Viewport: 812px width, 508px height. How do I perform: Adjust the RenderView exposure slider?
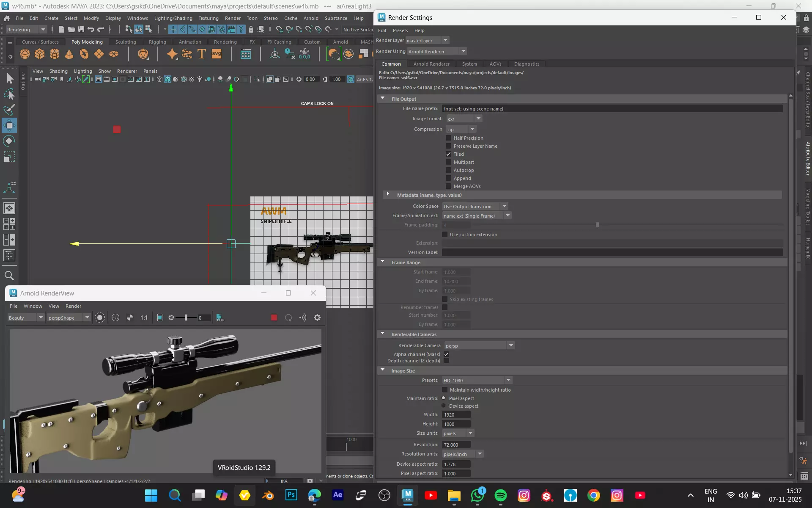point(186,317)
